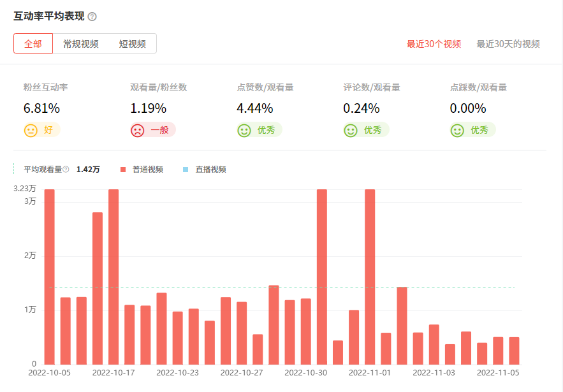563x392 pixels.
Task: Show data for 最近30个视频
Action: [x=434, y=44]
